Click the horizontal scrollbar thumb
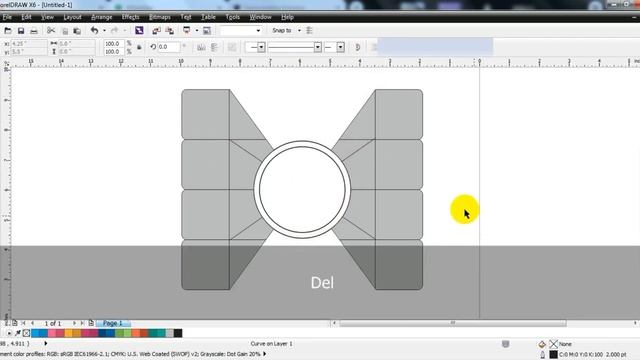The width and height of the screenshot is (640, 360). pos(453,323)
